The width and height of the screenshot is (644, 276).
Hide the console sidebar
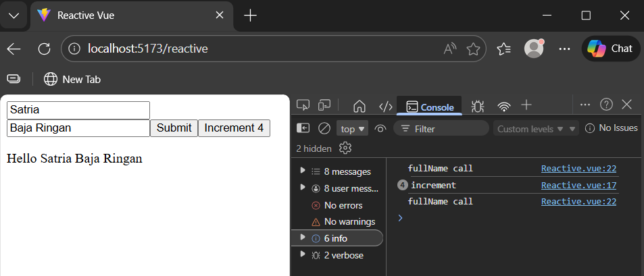click(303, 128)
